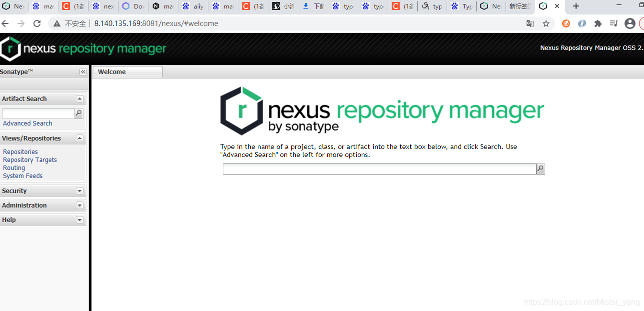Select the Welcome tab
644x311 pixels.
[x=127, y=72]
